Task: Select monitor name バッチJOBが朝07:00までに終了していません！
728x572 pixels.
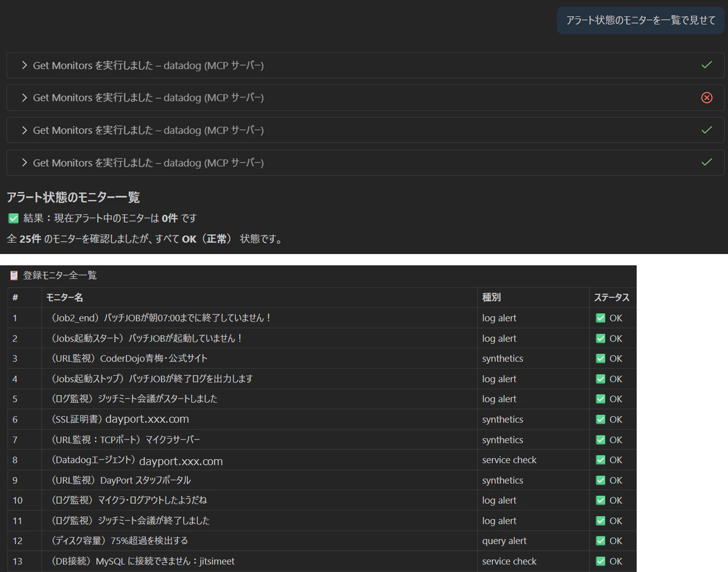Action: (188, 318)
